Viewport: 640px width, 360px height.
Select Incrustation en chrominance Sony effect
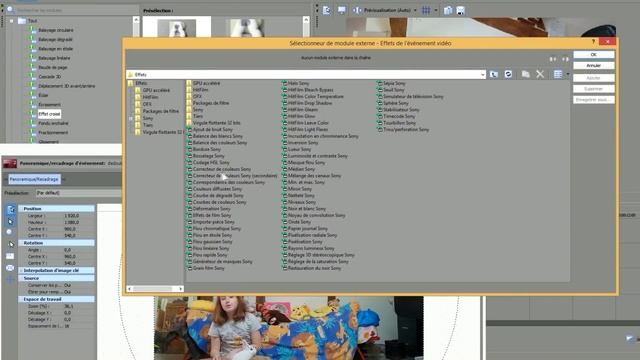[323, 136]
